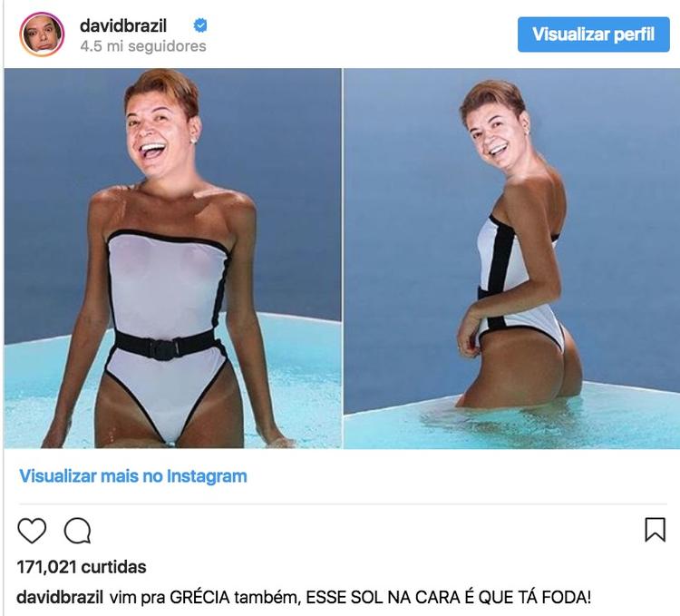Open Visualizar mais no Instagram link
680x616 pixels.
[133, 476]
